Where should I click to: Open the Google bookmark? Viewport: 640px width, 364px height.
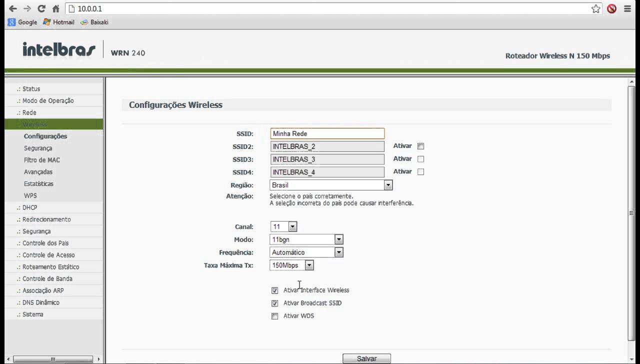point(22,22)
